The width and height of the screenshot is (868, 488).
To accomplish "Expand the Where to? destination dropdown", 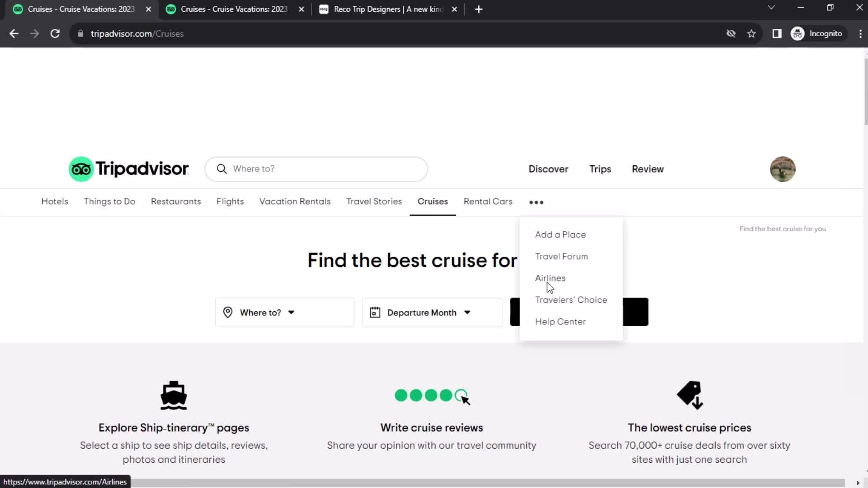I will pyautogui.click(x=284, y=312).
